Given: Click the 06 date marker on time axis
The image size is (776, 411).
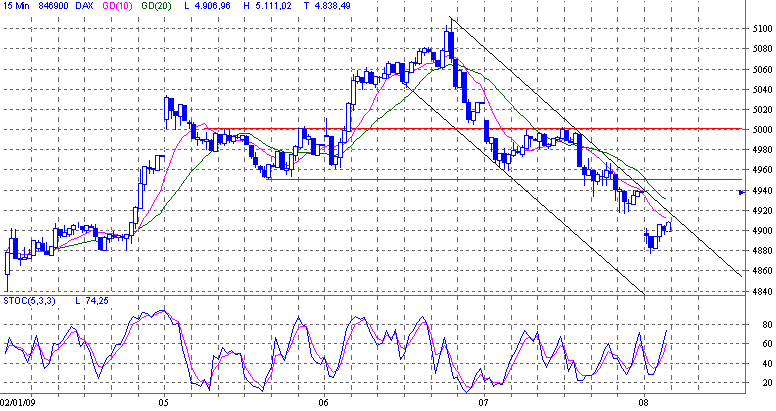Looking at the screenshot, I should coord(323,403).
